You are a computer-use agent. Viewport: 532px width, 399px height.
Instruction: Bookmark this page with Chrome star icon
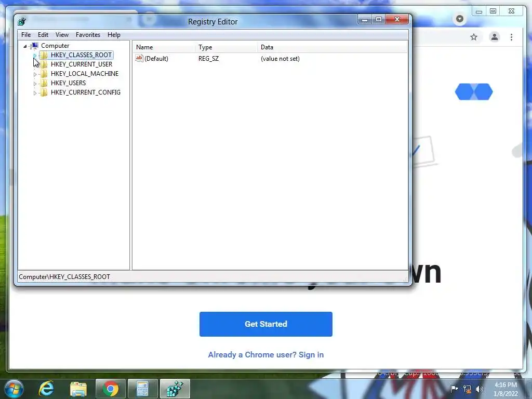point(474,37)
